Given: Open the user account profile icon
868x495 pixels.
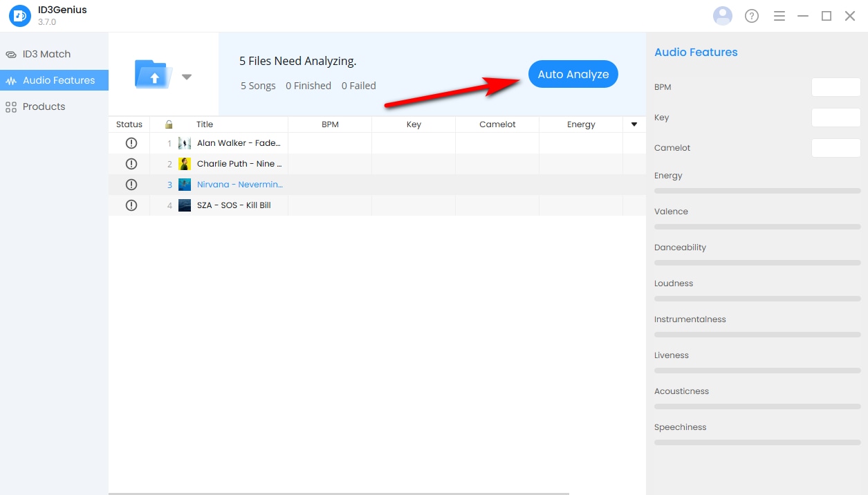Looking at the screenshot, I should 722,16.
